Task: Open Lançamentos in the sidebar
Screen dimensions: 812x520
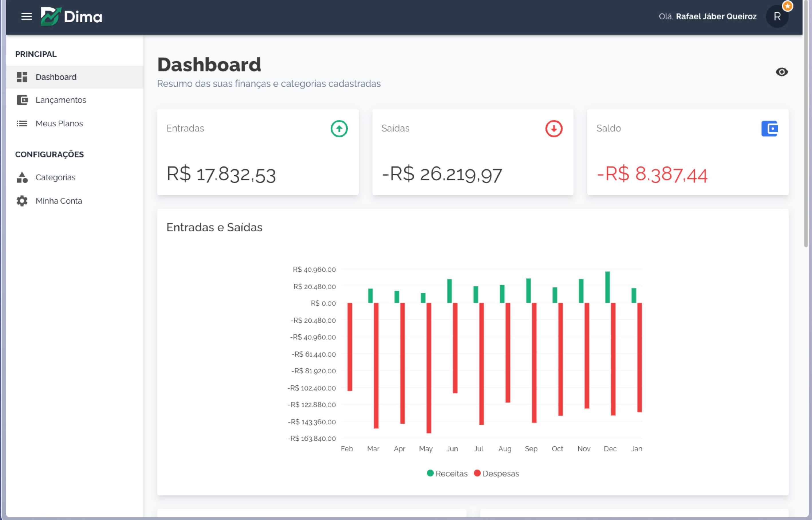Action: [74, 100]
